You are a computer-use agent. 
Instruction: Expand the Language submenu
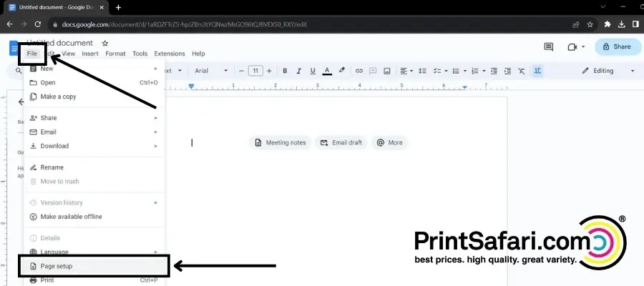click(x=94, y=252)
